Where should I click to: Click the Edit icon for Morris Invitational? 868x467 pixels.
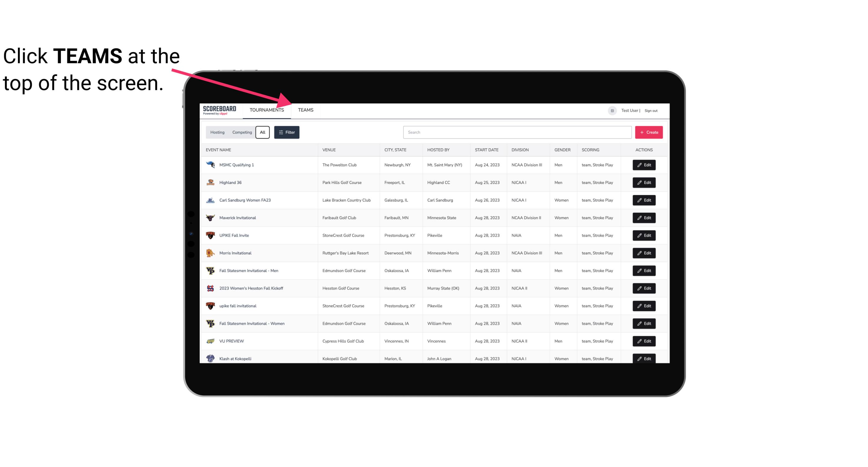point(644,253)
